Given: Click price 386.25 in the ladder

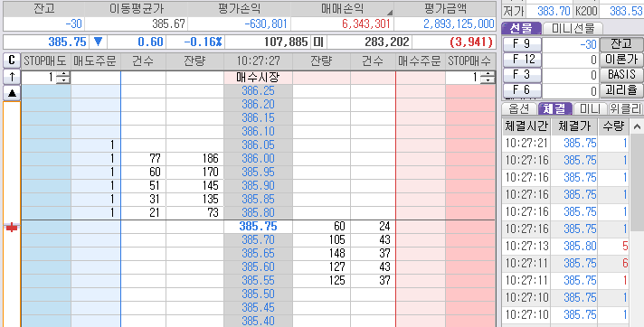Looking at the screenshot, I should point(258,91).
